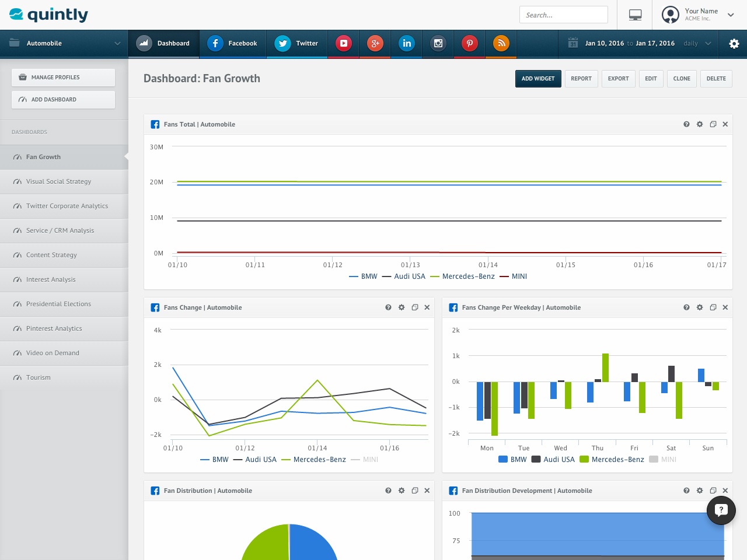Toggle Mercedes-Benz in Fans Total legend
This screenshot has width=747, height=560.
click(x=462, y=276)
